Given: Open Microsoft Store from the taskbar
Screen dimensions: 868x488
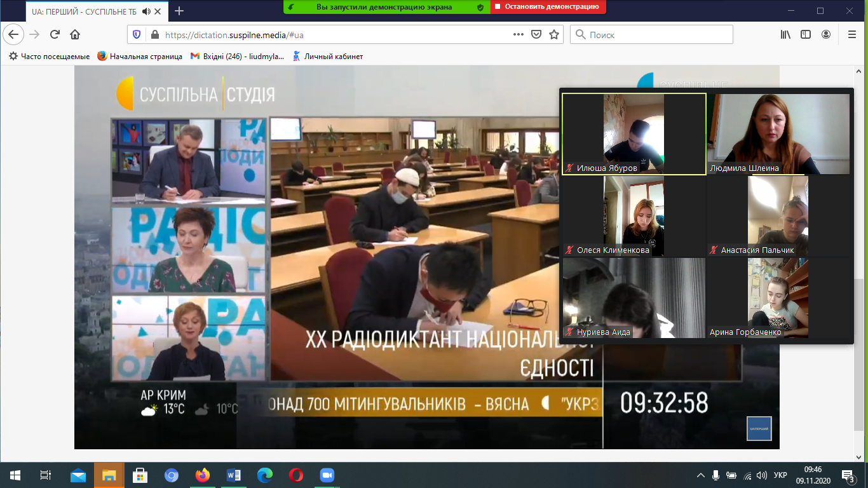Looking at the screenshot, I should [x=140, y=475].
